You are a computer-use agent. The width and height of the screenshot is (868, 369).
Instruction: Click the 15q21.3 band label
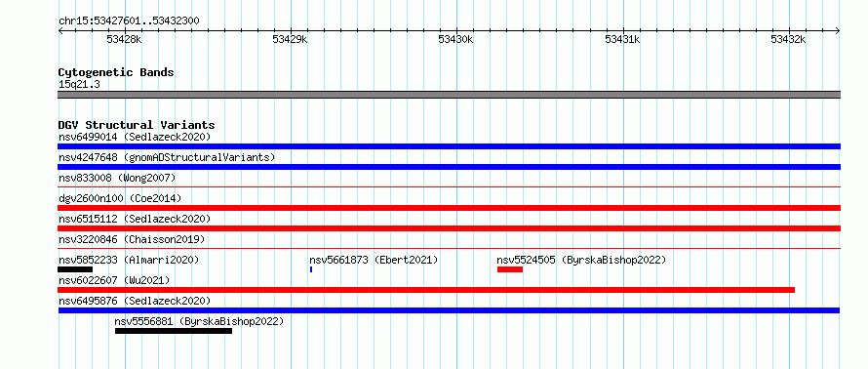[x=79, y=85]
